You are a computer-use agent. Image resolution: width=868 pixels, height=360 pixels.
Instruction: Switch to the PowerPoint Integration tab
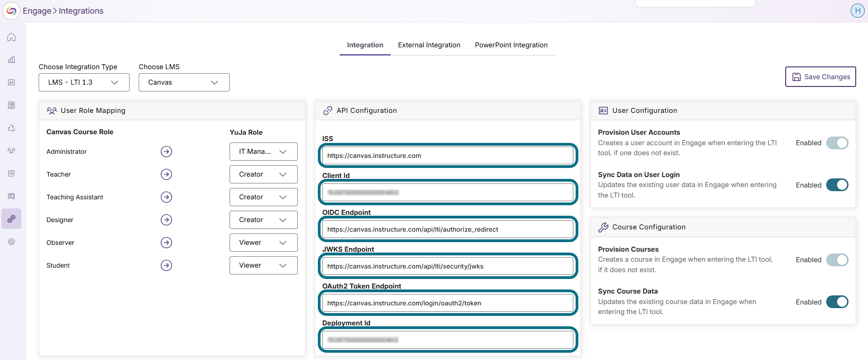pos(511,45)
